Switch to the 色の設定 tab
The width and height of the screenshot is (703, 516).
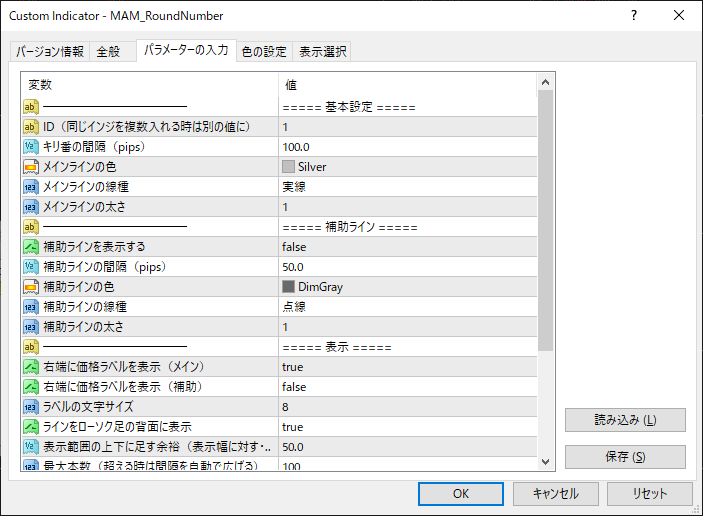tap(264, 52)
